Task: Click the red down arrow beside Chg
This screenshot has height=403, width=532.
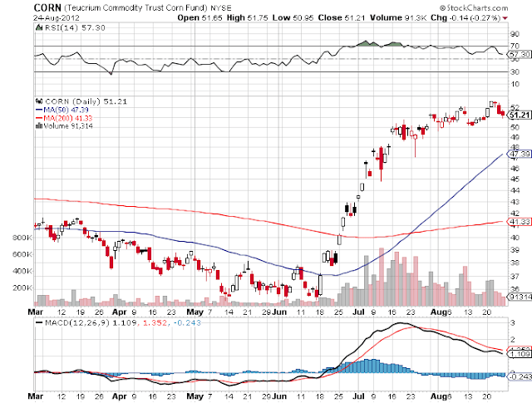Action: tap(505, 18)
